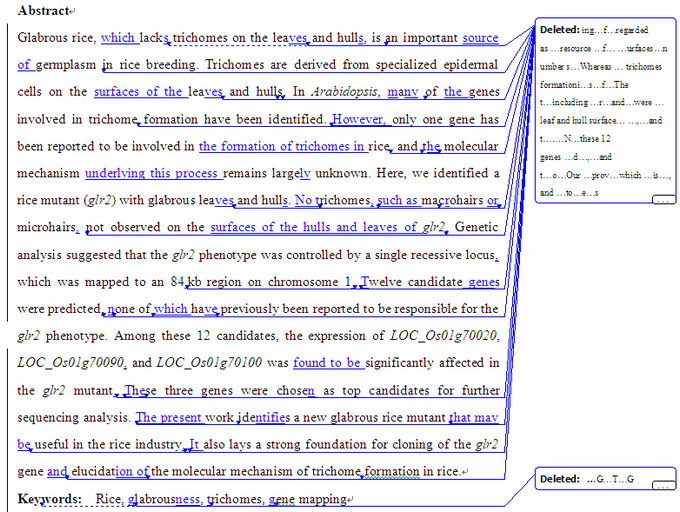Click the Keywords label
Screen dimensions: 680x512
49,498
